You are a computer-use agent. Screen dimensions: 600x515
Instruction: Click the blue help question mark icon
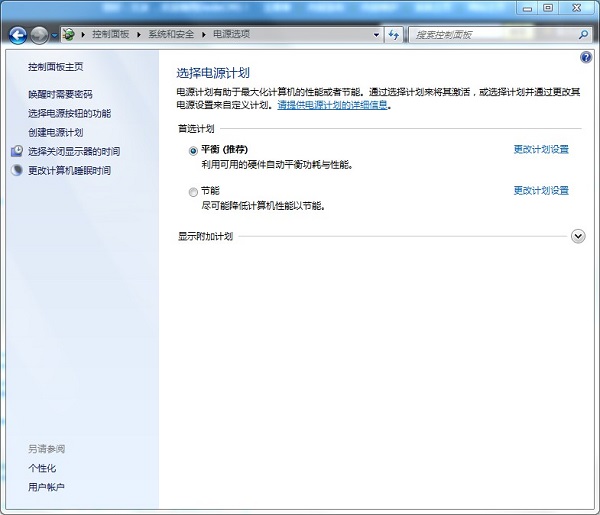pyautogui.click(x=586, y=58)
